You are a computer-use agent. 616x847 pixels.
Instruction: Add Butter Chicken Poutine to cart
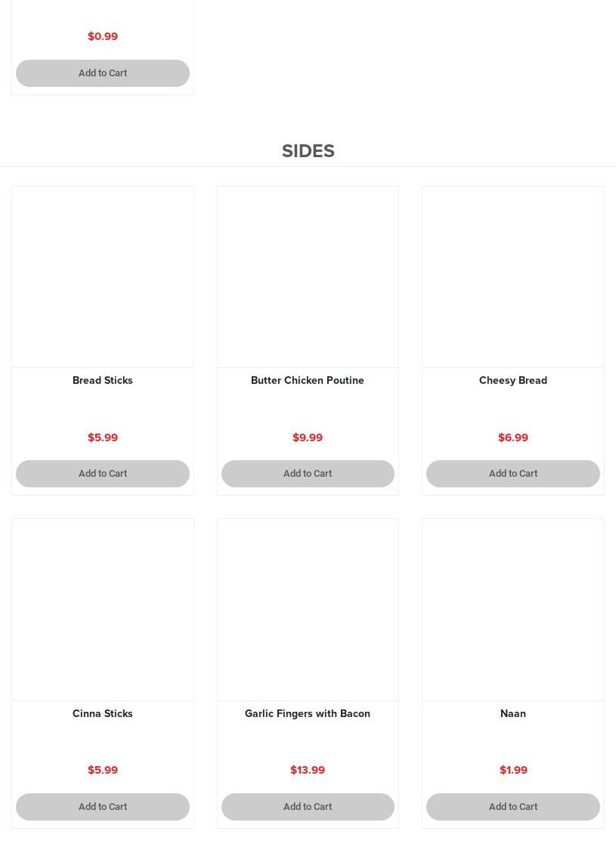308,474
